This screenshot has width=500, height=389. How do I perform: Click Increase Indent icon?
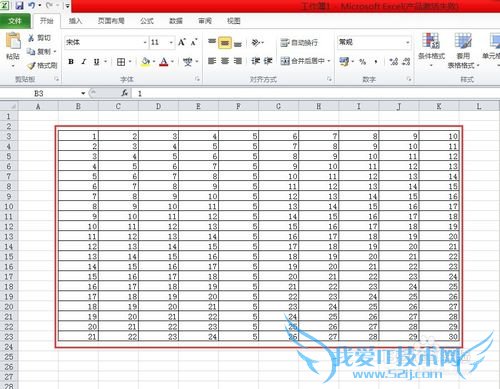[268, 61]
